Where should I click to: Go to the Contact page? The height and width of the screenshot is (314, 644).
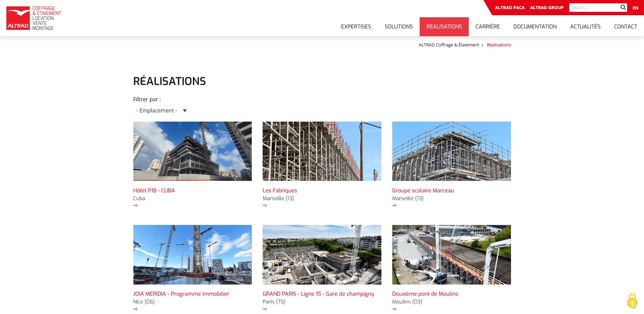(626, 26)
